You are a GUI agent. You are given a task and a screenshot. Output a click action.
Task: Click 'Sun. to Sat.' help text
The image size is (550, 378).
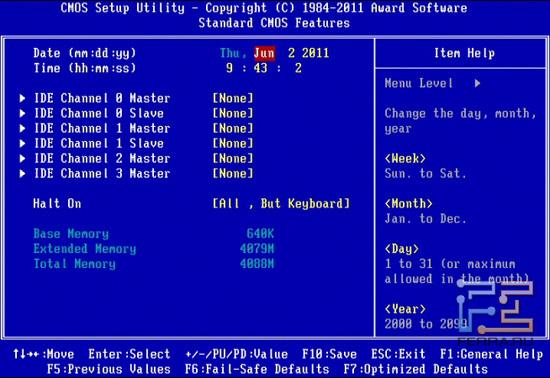click(x=425, y=174)
